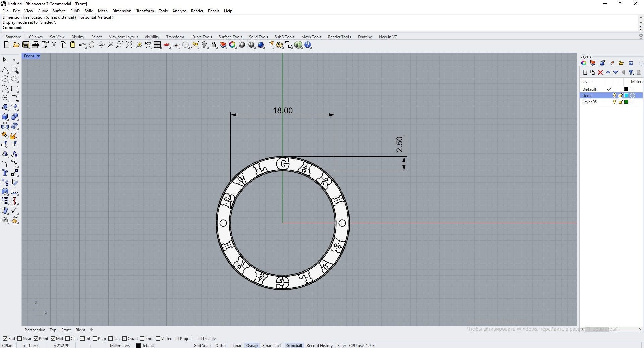This screenshot has width=644, height=348.
Task: Toggle Record History in the status bar
Action: [x=319, y=345]
